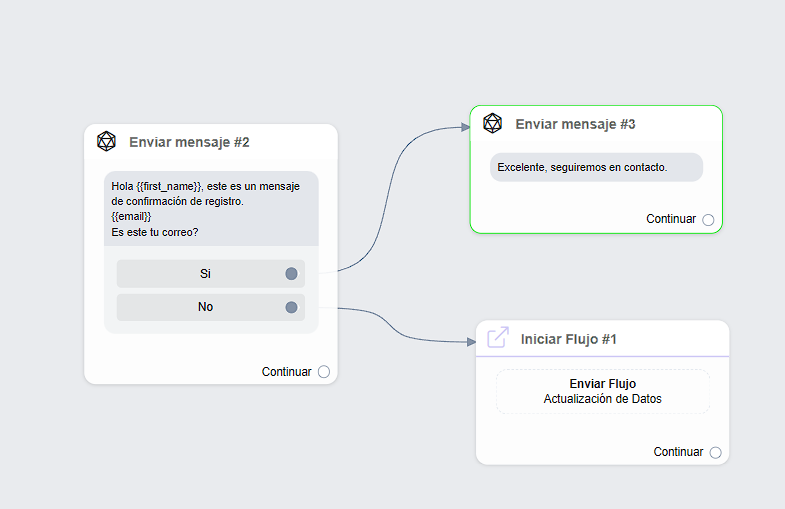
Task: Select the Enviar mensaje #3 node title
Action: click(x=575, y=124)
